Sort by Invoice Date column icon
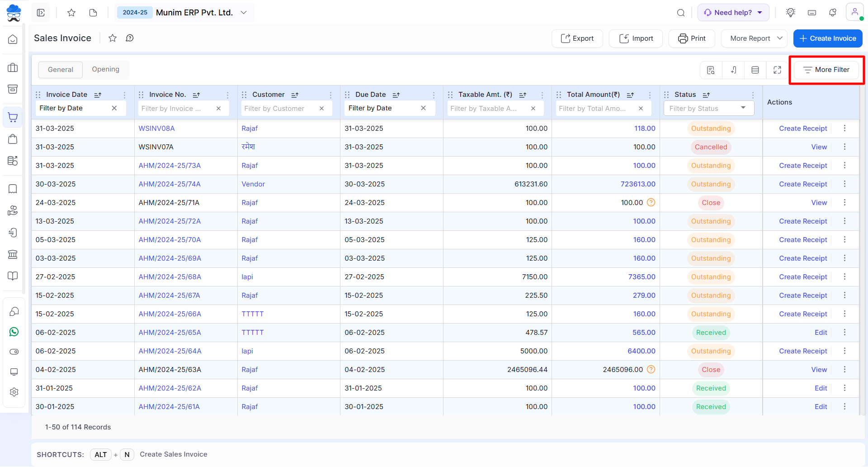The height and width of the screenshot is (467, 868). (x=98, y=95)
